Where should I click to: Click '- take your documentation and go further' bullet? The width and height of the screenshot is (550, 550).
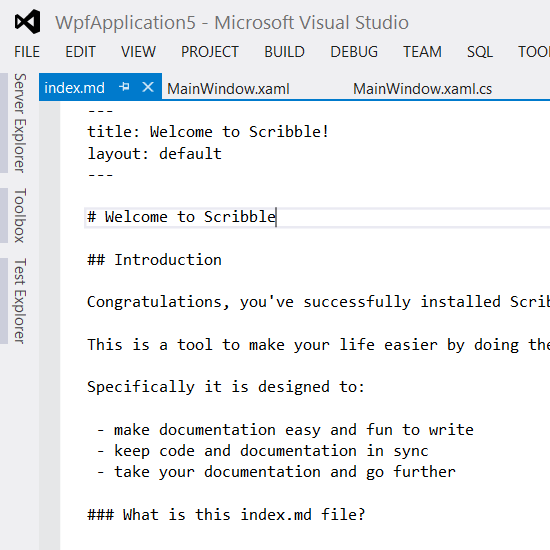(x=276, y=472)
